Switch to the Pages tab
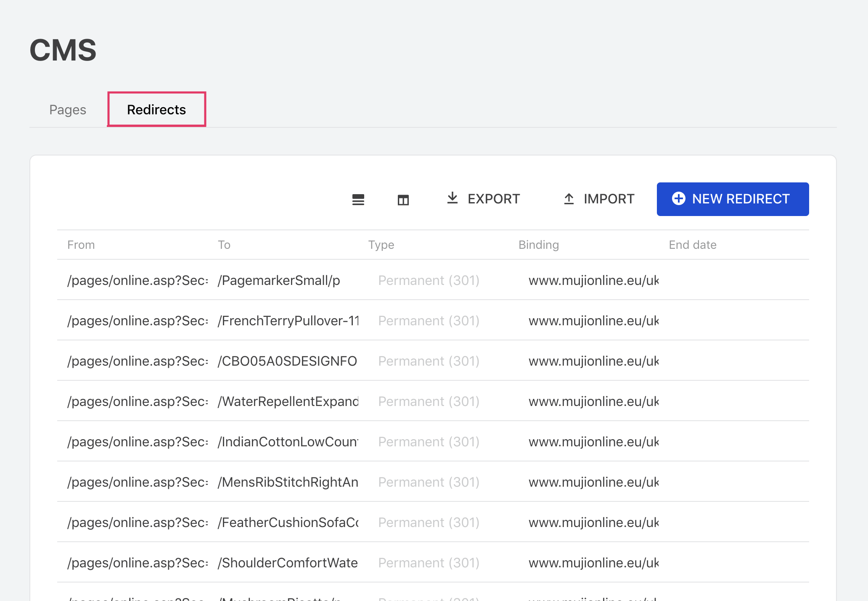The image size is (868, 601). coord(67,109)
